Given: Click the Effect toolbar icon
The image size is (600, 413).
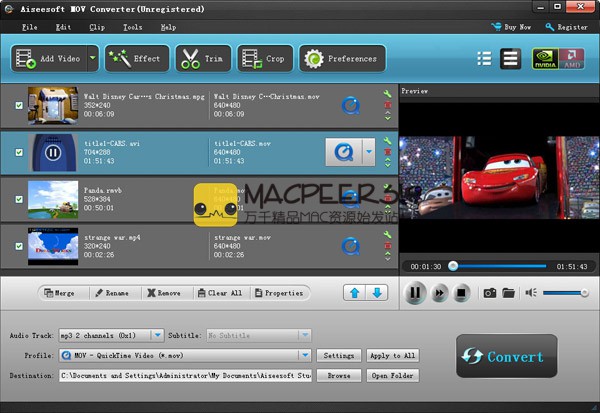Looking at the screenshot, I should 136,59.
